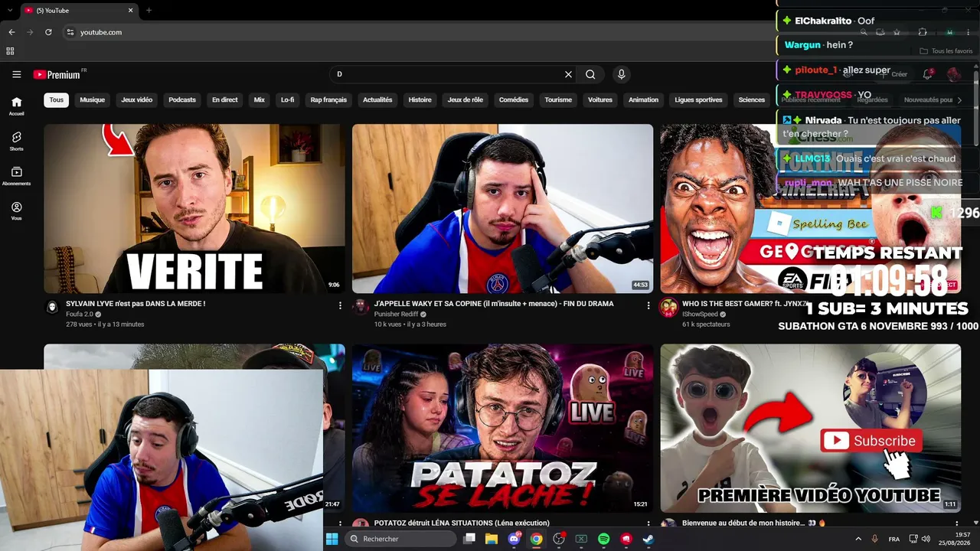Open the Windows Start menu
980x551 pixels.
pyautogui.click(x=332, y=539)
